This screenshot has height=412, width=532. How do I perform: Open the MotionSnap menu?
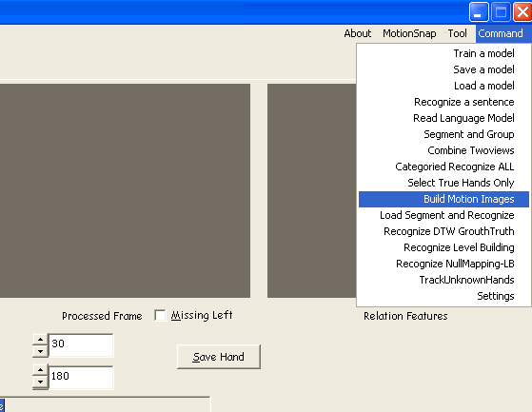point(409,33)
